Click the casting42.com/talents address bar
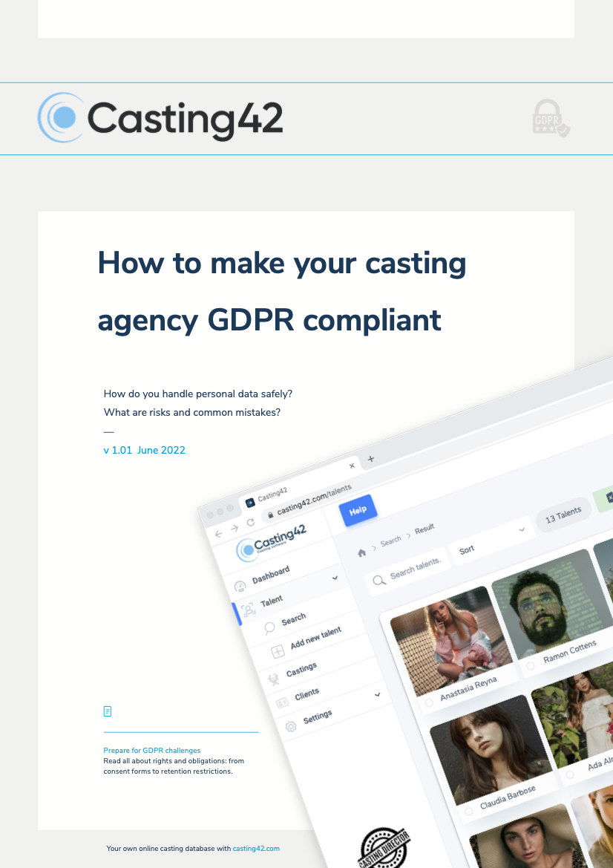This screenshot has height=868, width=613. pos(314,499)
